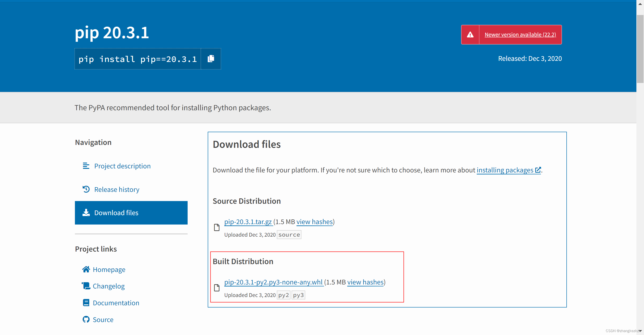Click the red warning triangle icon
Screen dimensions: 644x335
tap(470, 35)
